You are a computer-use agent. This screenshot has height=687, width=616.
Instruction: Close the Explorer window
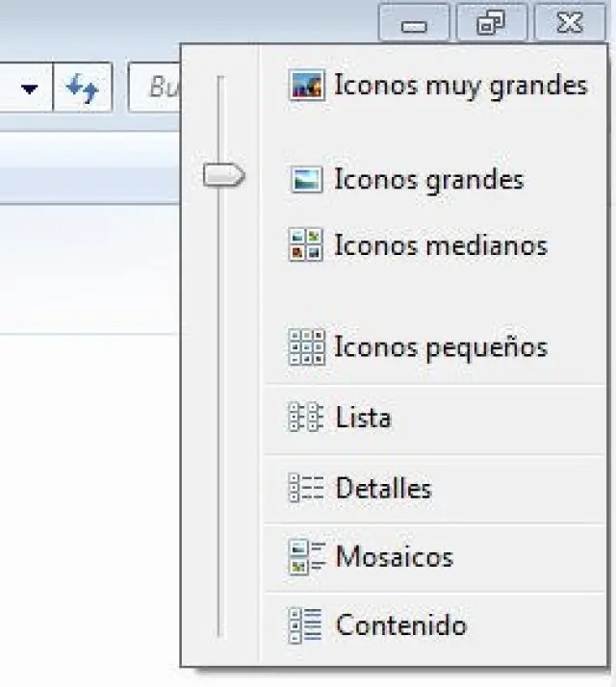tap(570, 24)
